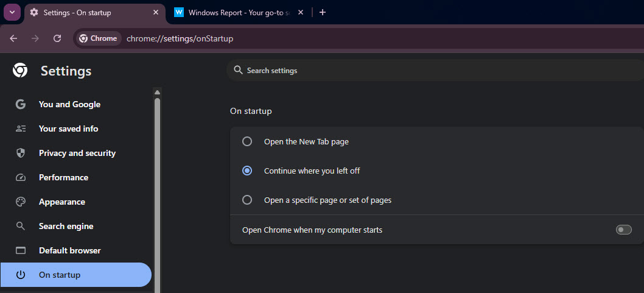Image resolution: width=644 pixels, height=293 pixels.
Task: Open the On startup settings section
Action: coord(75,275)
